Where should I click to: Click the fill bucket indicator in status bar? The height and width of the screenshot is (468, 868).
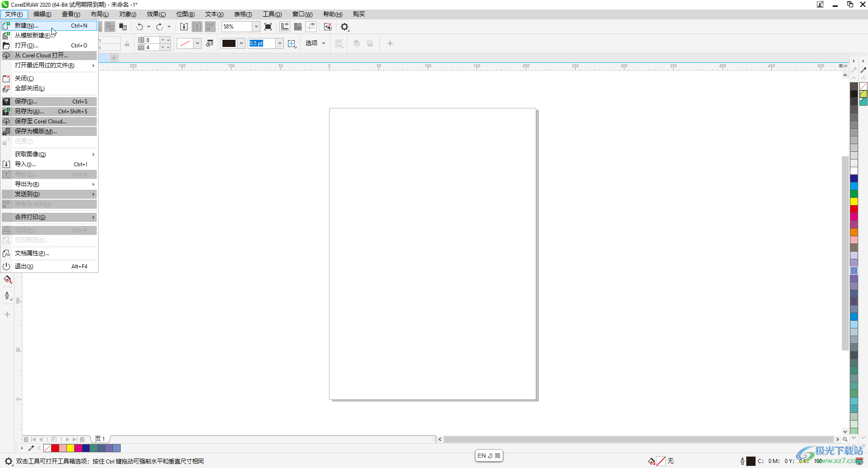[x=651, y=461]
